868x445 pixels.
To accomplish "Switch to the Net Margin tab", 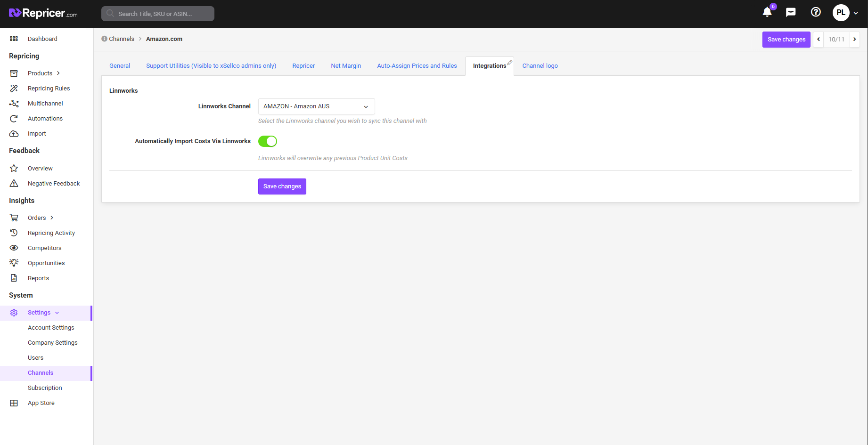I will pyautogui.click(x=346, y=66).
